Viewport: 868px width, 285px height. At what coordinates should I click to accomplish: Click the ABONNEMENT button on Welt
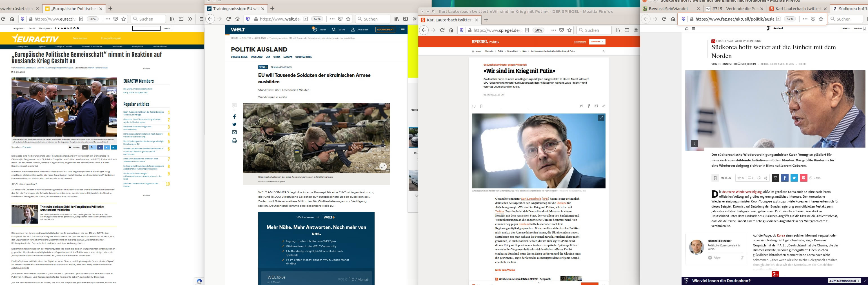(385, 30)
